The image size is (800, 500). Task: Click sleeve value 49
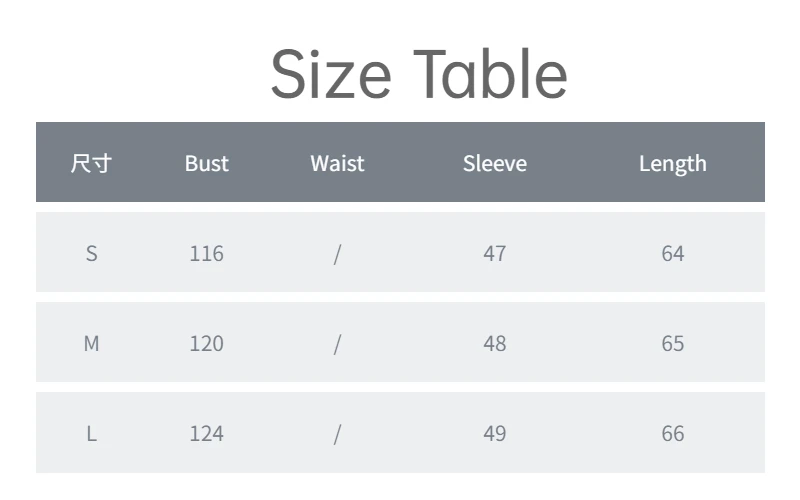pos(494,434)
